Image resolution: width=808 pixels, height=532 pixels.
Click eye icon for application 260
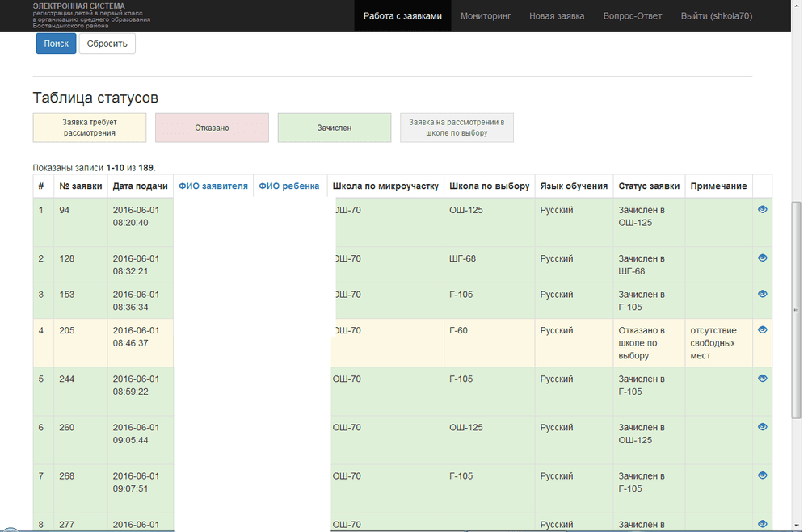pos(762,427)
